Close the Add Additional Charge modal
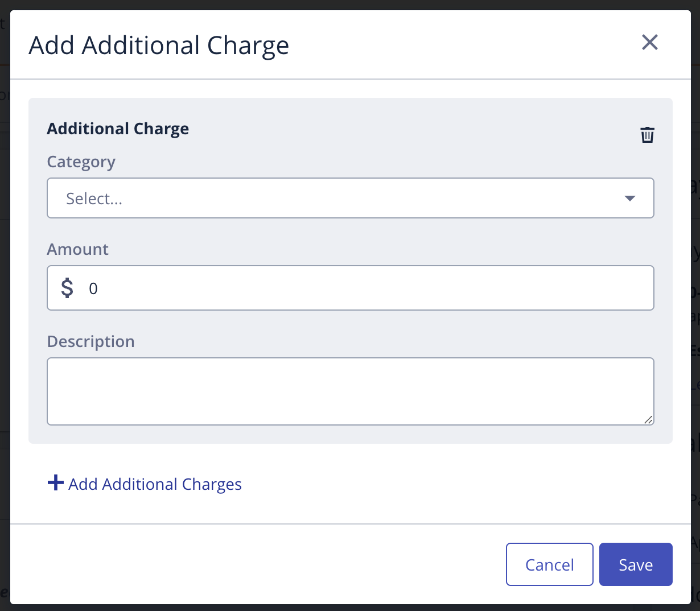Viewport: 700px width, 611px height. pos(649,43)
